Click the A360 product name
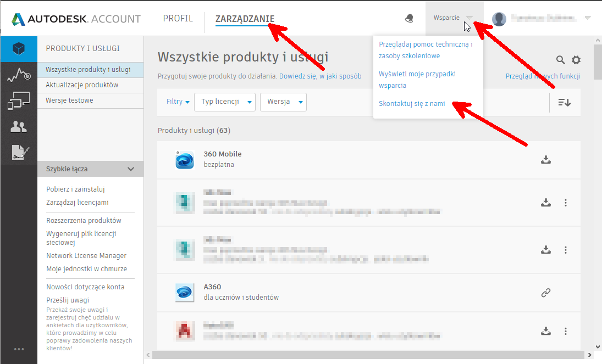The image size is (602, 364). tap(212, 287)
